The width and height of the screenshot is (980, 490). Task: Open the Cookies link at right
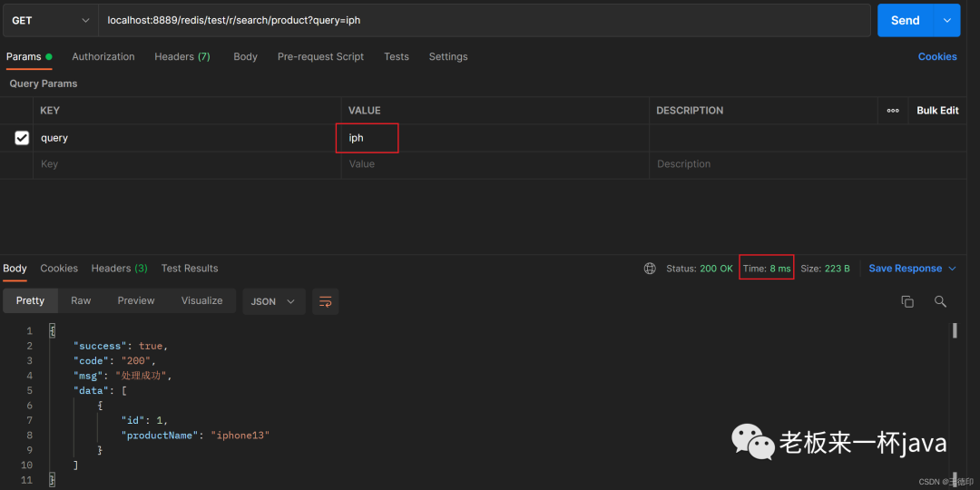click(936, 56)
